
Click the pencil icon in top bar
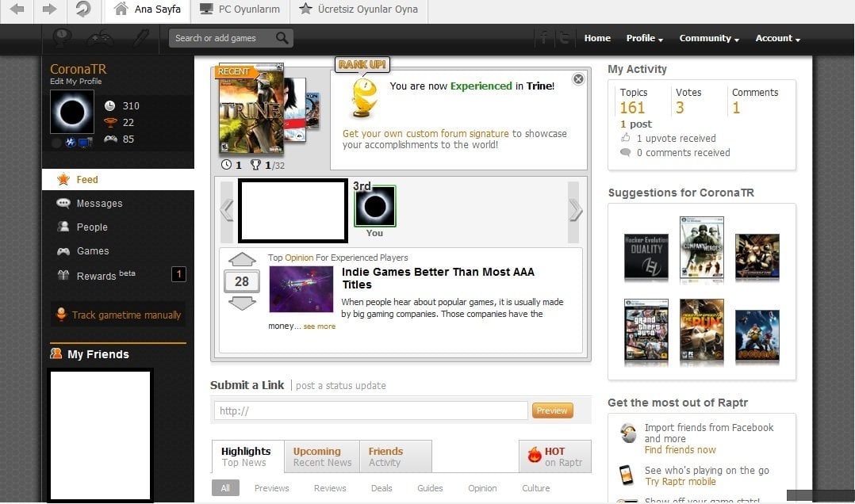[141, 38]
